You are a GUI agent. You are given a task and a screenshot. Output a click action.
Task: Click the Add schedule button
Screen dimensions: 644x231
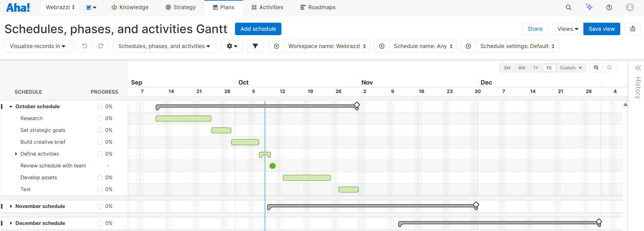(258, 29)
